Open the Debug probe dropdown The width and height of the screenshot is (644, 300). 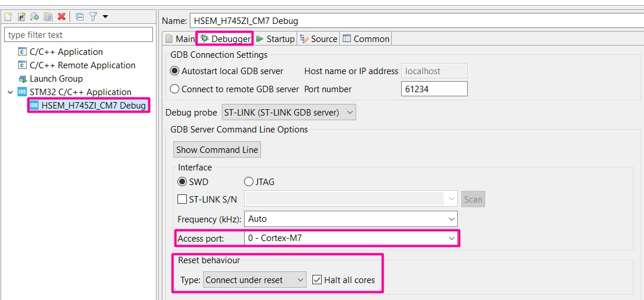pyautogui.click(x=288, y=113)
